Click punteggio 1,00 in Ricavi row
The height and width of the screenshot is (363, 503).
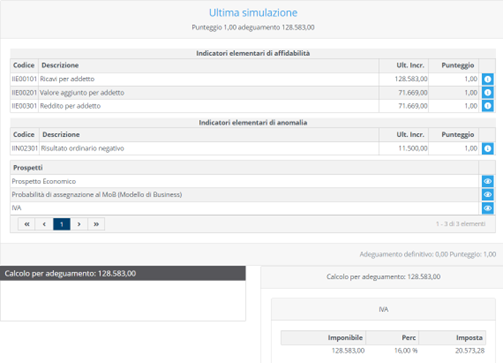point(471,79)
